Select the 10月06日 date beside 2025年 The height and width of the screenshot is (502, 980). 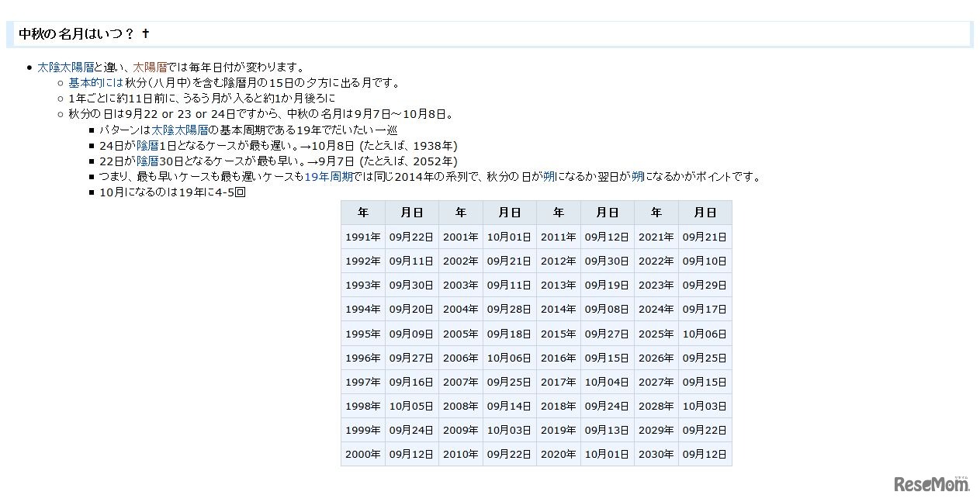click(x=705, y=334)
